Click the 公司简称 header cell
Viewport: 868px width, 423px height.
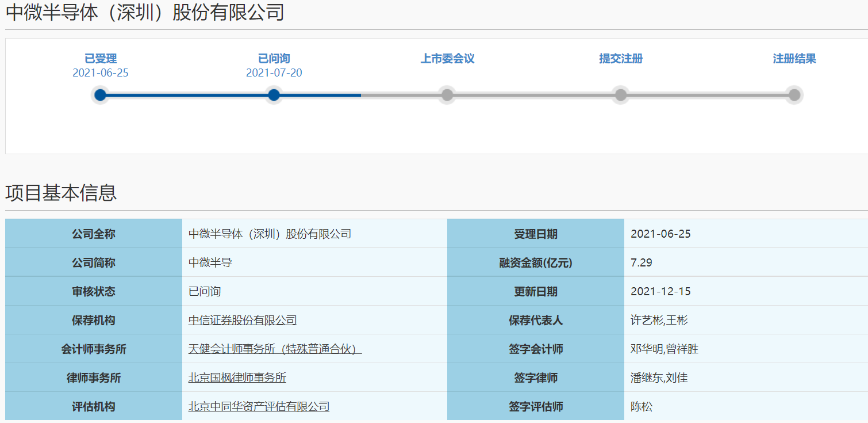[94, 262]
